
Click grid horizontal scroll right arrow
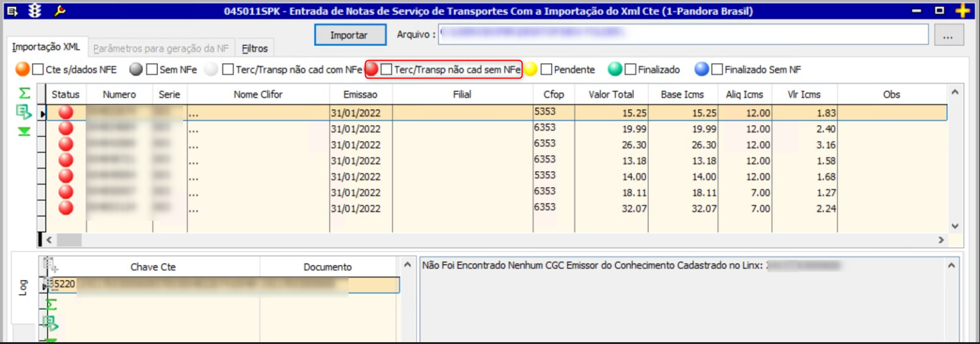pos(941,240)
